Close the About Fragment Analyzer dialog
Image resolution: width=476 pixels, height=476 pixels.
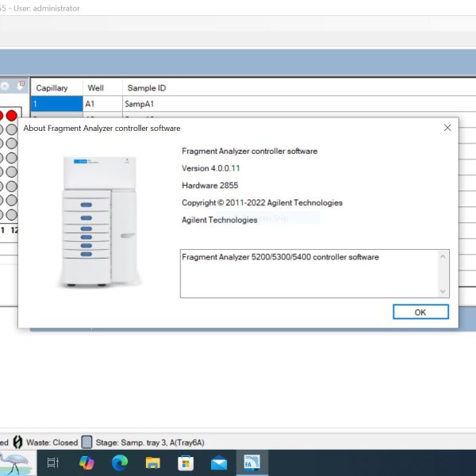[x=447, y=128]
